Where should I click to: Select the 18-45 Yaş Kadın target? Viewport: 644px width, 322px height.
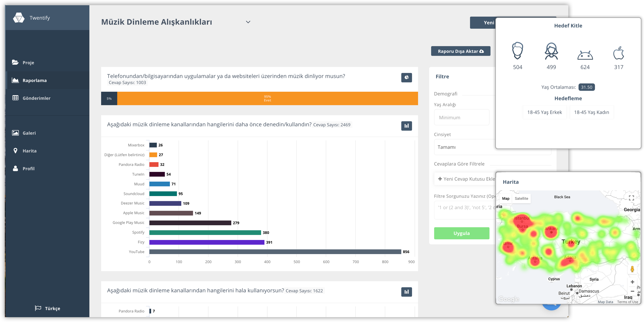tap(591, 112)
